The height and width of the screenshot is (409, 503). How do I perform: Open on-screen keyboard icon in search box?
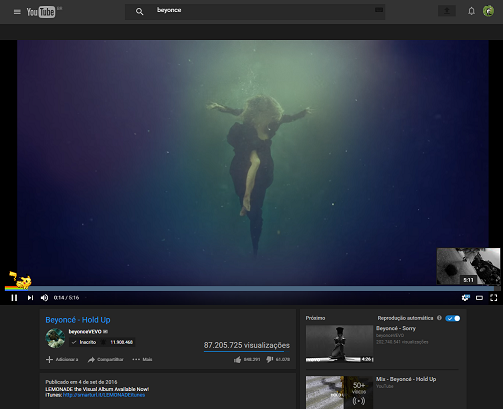(x=379, y=10)
